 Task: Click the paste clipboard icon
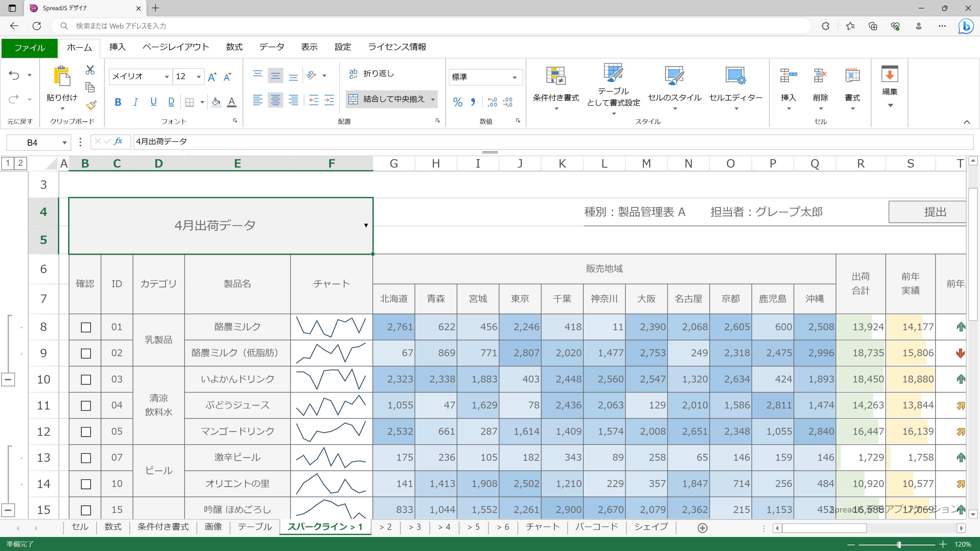62,76
